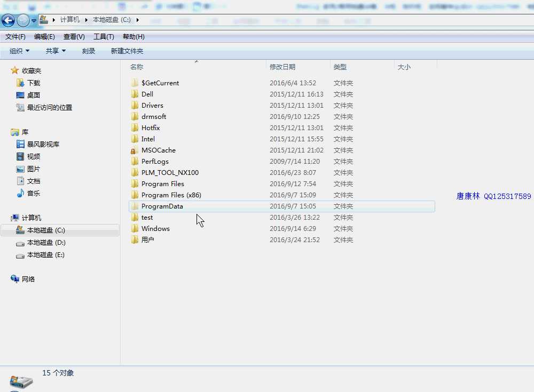Select 计算机 icon in navigation pane

[14, 218]
